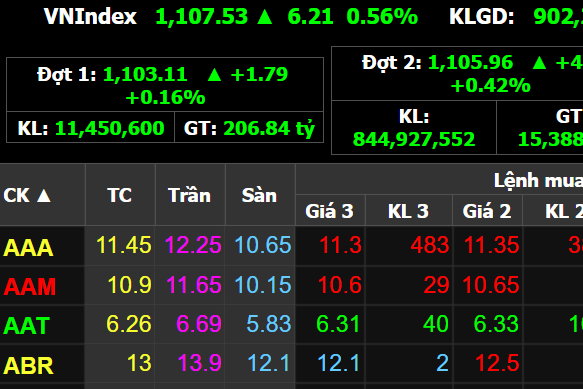Click ABR bid price 12.5
Image resolution: width=583 pixels, height=389 pixels.
497,363
